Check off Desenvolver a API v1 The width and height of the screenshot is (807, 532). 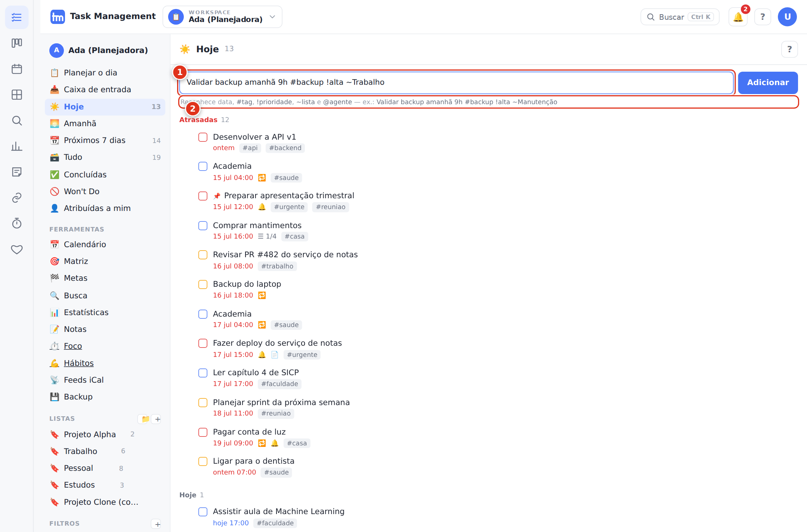tap(203, 137)
